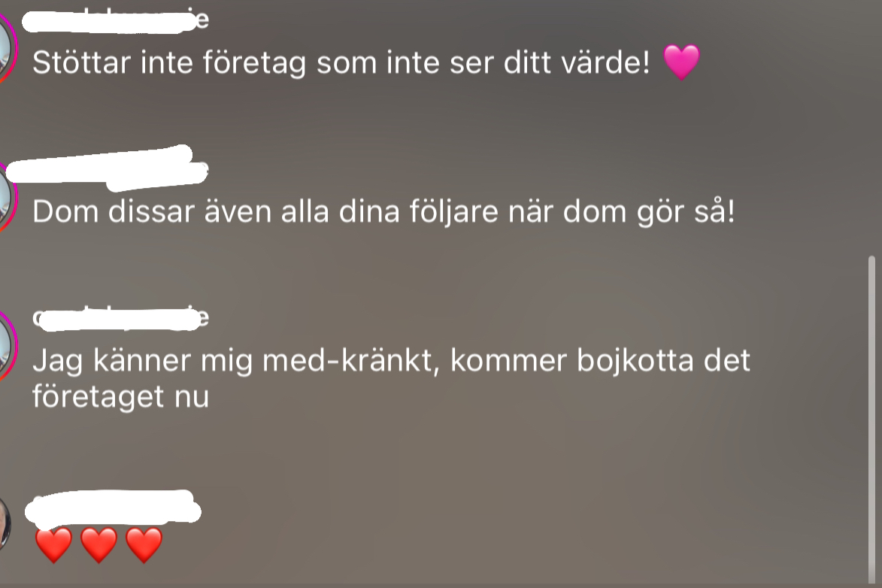The image size is (882, 588).
Task: Click the 'företaget nu' second comment line
Action: [x=120, y=397]
